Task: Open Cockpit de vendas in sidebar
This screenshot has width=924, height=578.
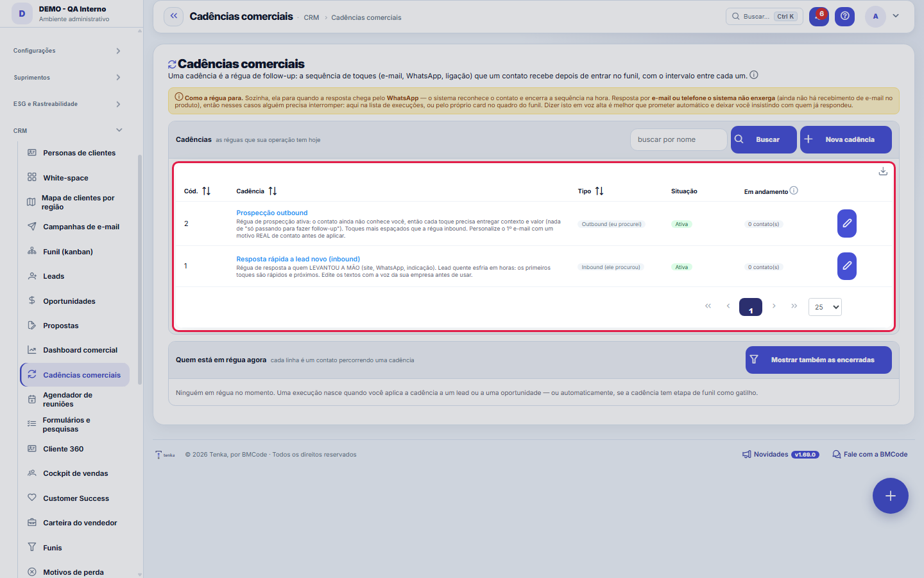Action: coord(75,473)
